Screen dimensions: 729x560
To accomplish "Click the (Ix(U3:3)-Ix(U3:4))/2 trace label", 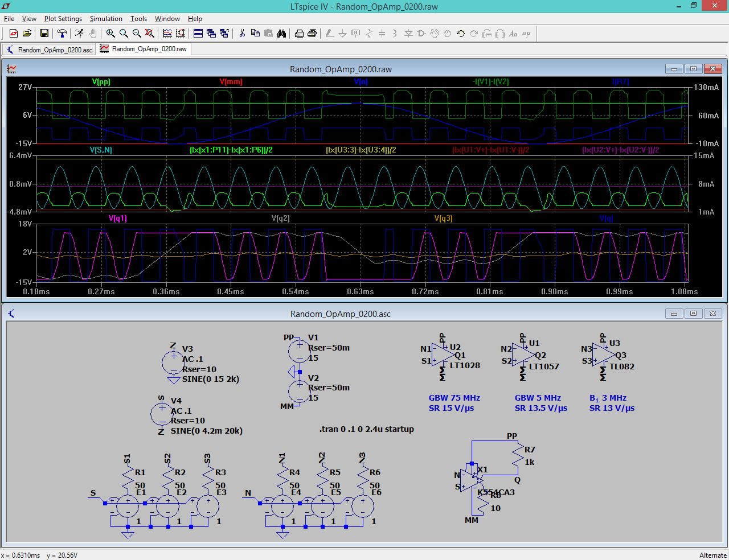I will tap(361, 150).
